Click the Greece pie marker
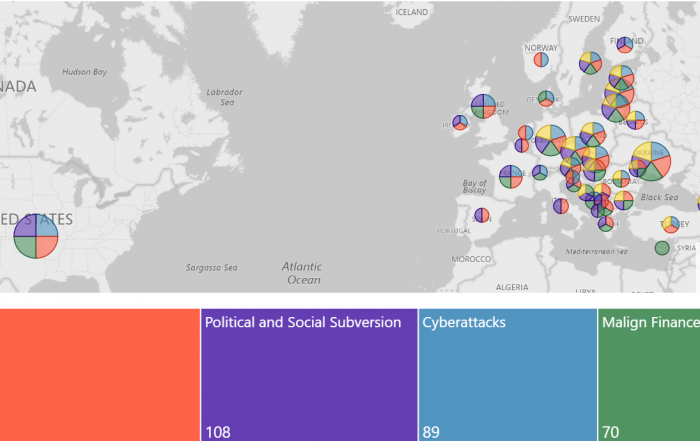Image resolution: width=700 pixels, height=441 pixels. 606,223
